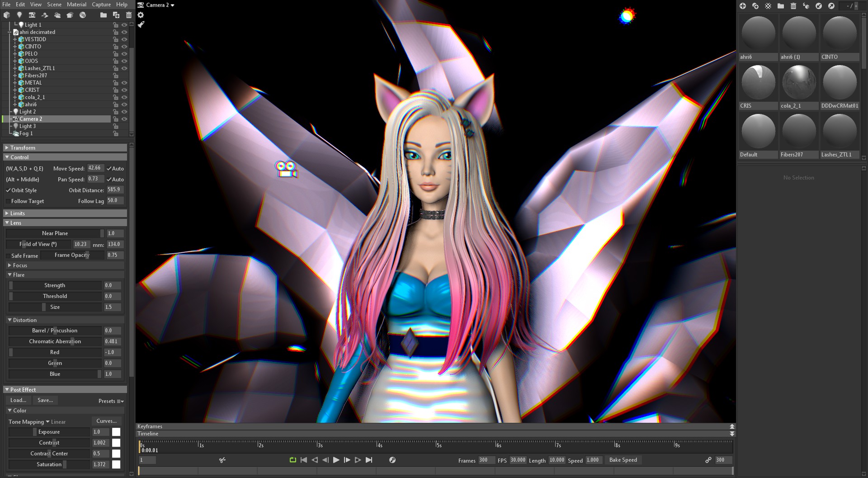Screen dimensions: 868x478
Task: Adjust the Chromatic Aberration slider
Action: point(55,341)
